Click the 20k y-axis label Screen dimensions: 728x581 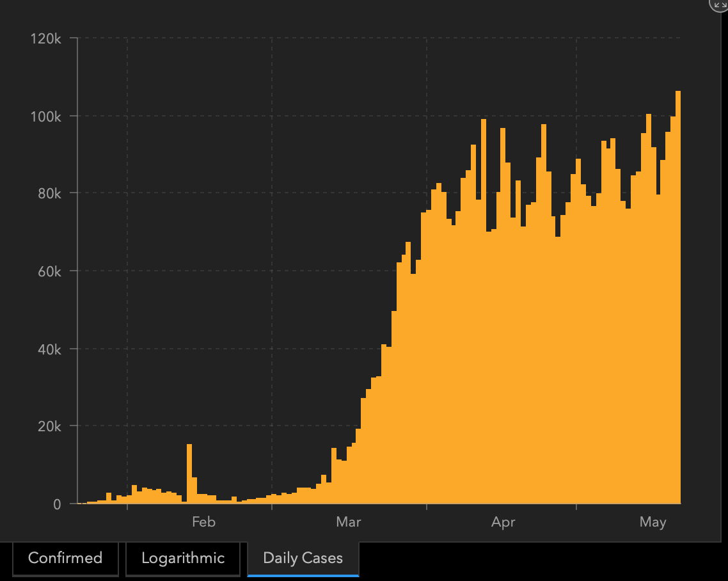[49, 426]
